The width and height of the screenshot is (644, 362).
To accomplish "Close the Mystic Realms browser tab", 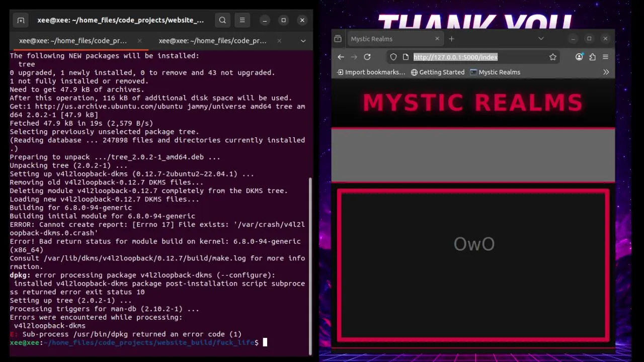I will click(x=437, y=39).
